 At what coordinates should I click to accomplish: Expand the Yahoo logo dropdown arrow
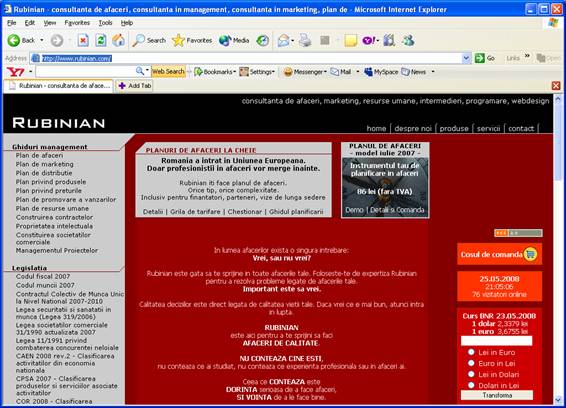(x=30, y=72)
